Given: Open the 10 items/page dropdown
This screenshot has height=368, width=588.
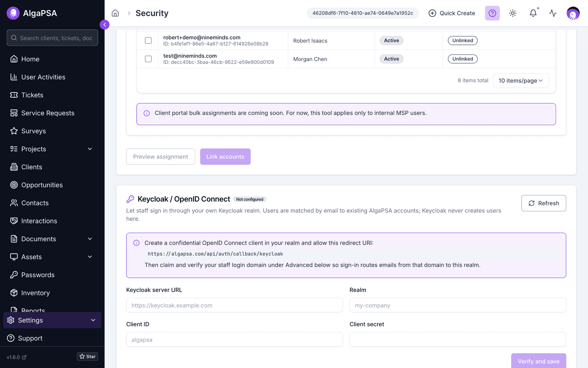Looking at the screenshot, I should click(x=521, y=81).
